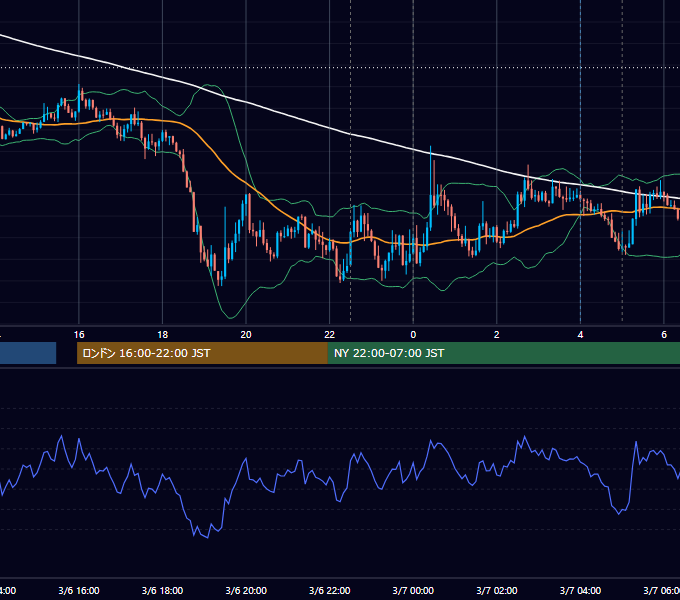Click the 3/6 18:00 oscillator time label
This screenshot has width=680, height=600.
point(162,590)
